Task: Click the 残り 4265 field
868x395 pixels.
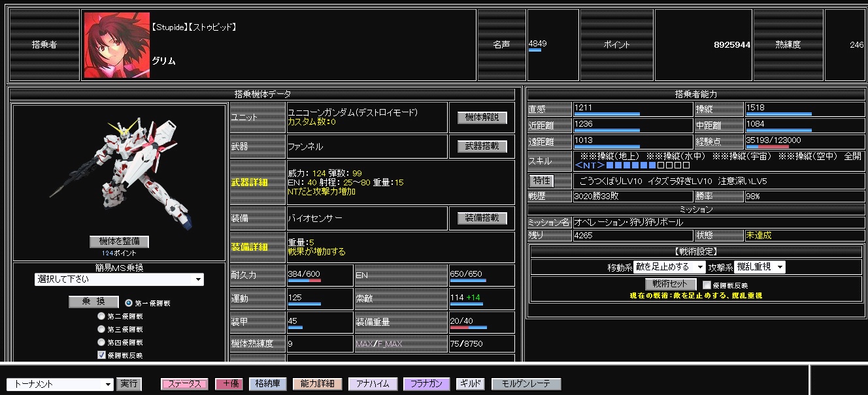Action: pos(633,235)
